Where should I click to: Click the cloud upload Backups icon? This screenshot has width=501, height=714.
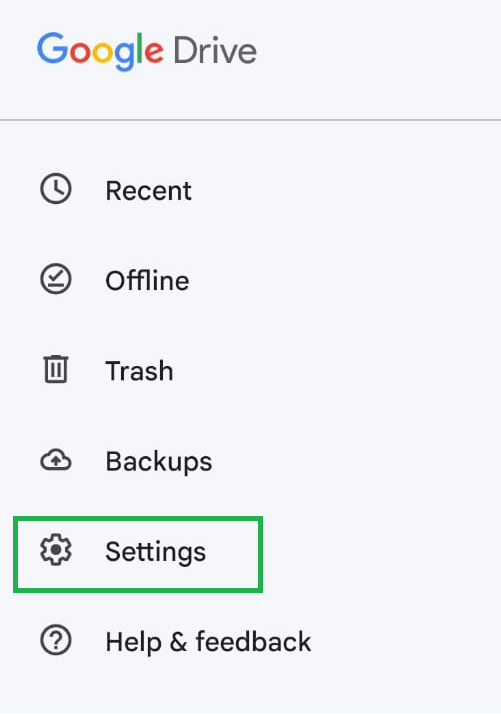[56, 460]
